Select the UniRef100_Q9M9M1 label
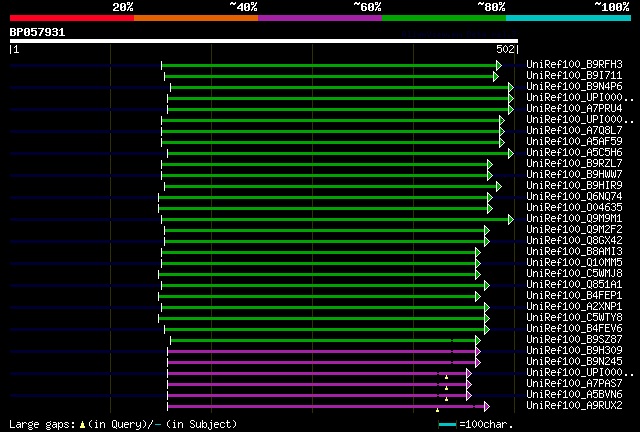 pos(574,218)
